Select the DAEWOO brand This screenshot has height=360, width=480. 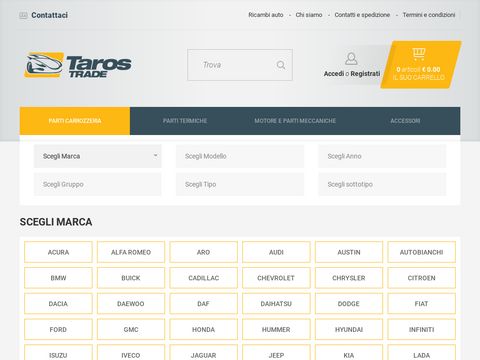(131, 304)
